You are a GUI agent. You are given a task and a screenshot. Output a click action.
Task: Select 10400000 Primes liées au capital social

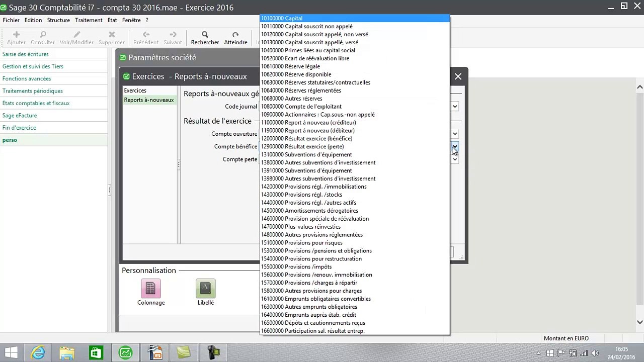pyautogui.click(x=355, y=50)
